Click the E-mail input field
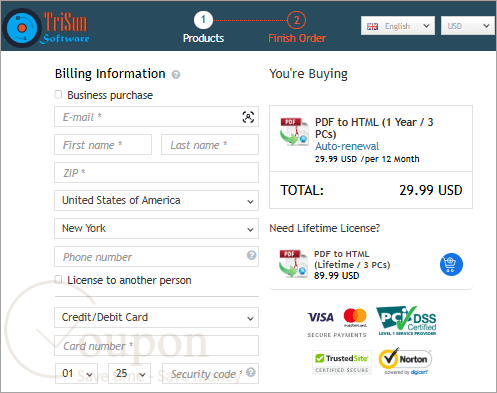The height and width of the screenshot is (393, 497). [x=156, y=117]
